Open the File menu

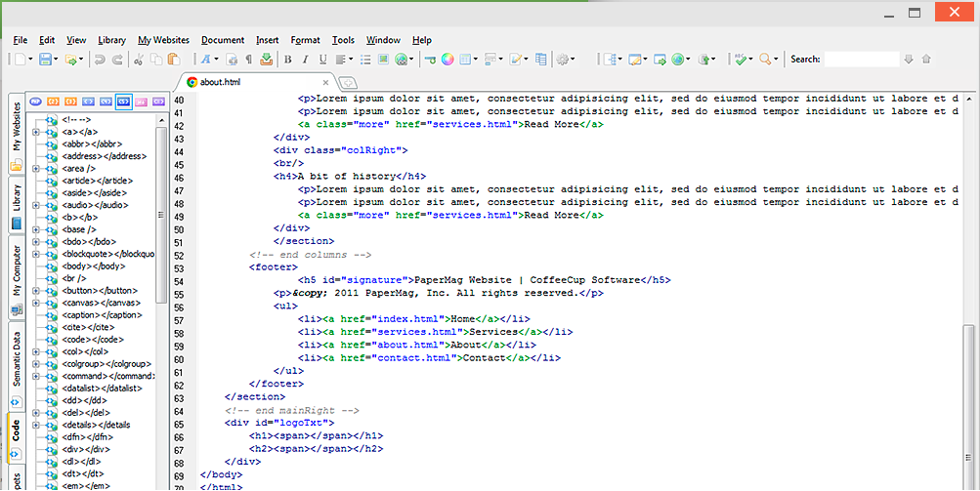pos(20,40)
